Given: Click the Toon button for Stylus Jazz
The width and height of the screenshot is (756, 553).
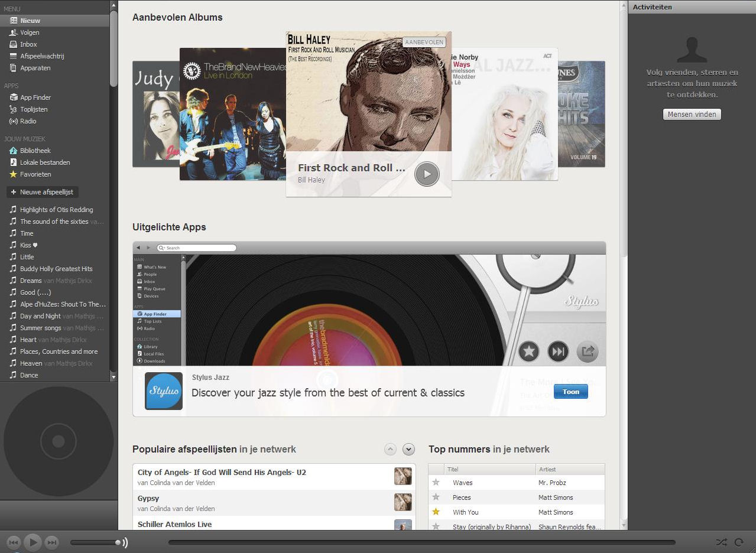Looking at the screenshot, I should click(x=570, y=392).
